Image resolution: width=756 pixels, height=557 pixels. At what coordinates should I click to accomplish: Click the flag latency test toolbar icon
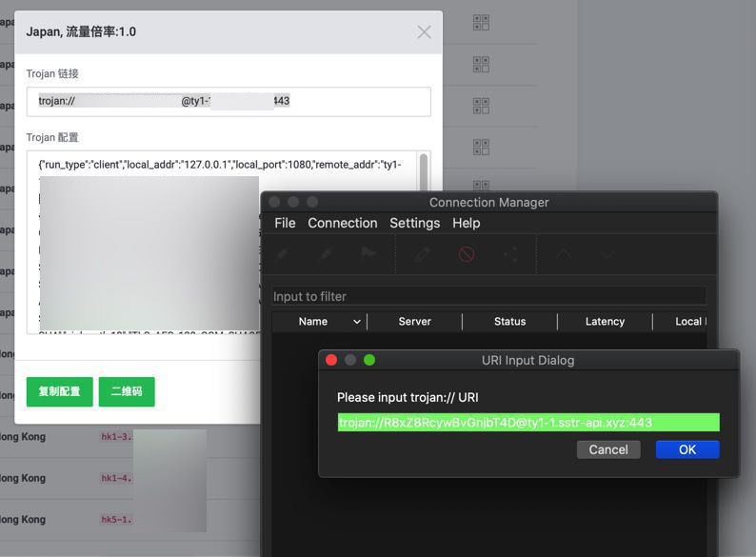point(368,253)
